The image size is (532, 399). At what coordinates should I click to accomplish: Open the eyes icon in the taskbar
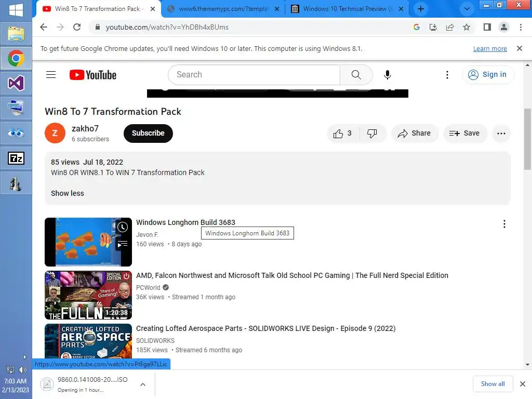(16, 133)
